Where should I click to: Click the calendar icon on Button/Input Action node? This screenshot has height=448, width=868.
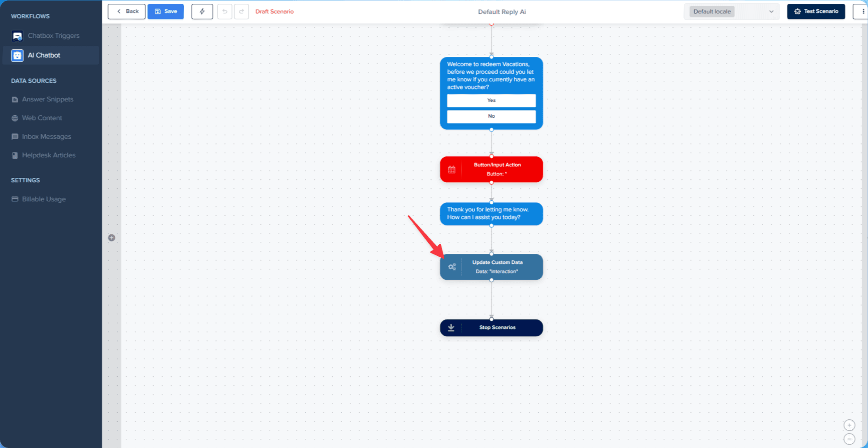tap(451, 170)
